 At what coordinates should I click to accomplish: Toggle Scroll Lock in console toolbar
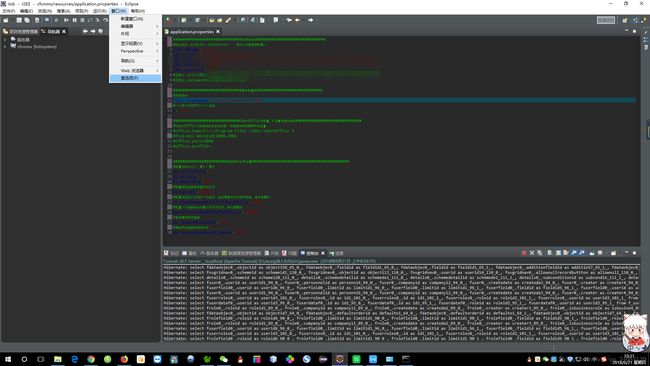pyautogui.click(x=558, y=253)
